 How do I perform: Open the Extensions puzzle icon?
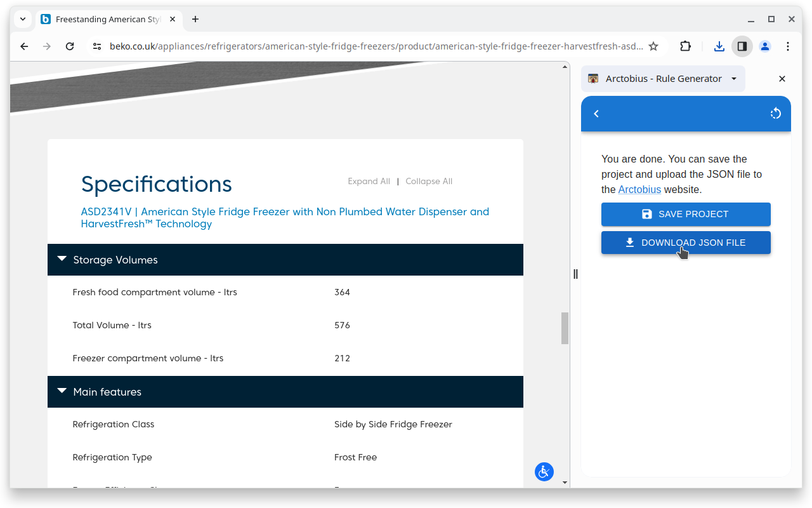(685, 46)
